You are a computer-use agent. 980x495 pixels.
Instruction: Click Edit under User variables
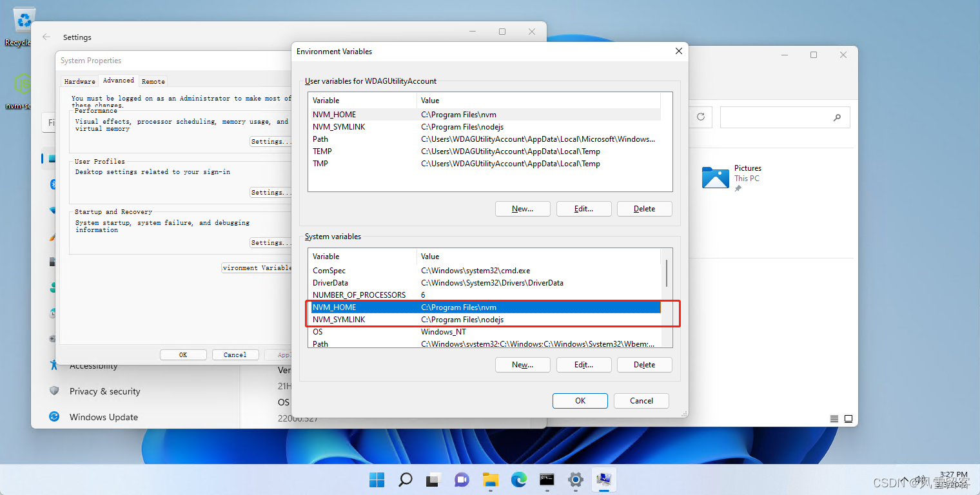(583, 209)
